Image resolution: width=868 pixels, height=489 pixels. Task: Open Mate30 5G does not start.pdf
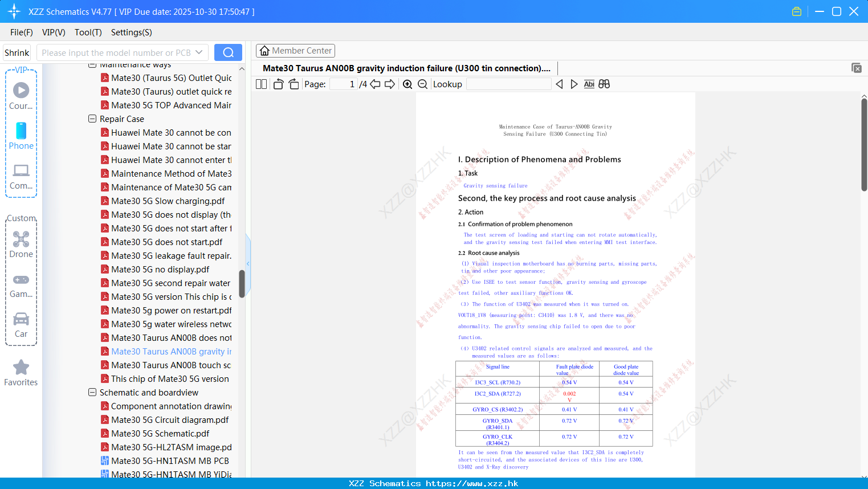click(x=166, y=242)
